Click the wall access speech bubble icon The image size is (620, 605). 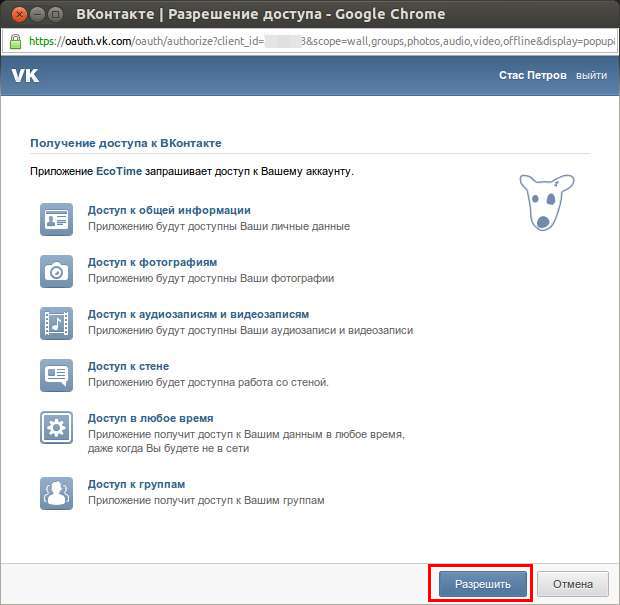56,374
